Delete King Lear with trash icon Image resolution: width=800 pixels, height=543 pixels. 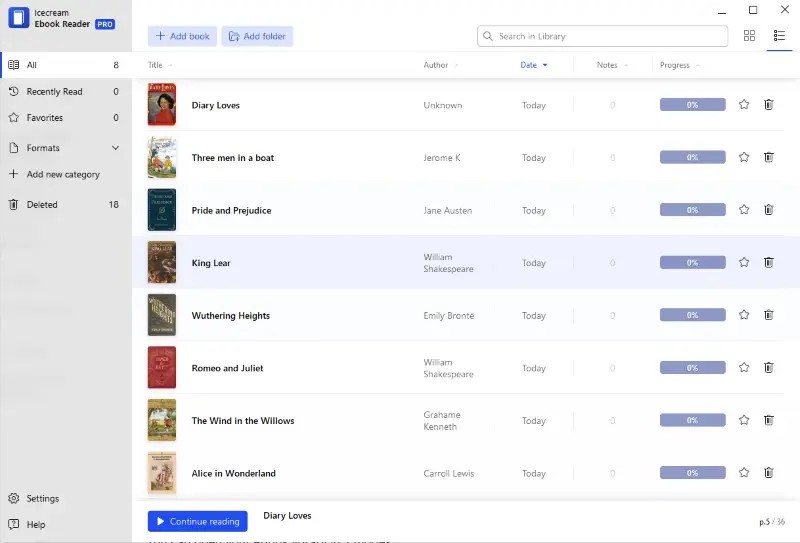pyautogui.click(x=768, y=262)
